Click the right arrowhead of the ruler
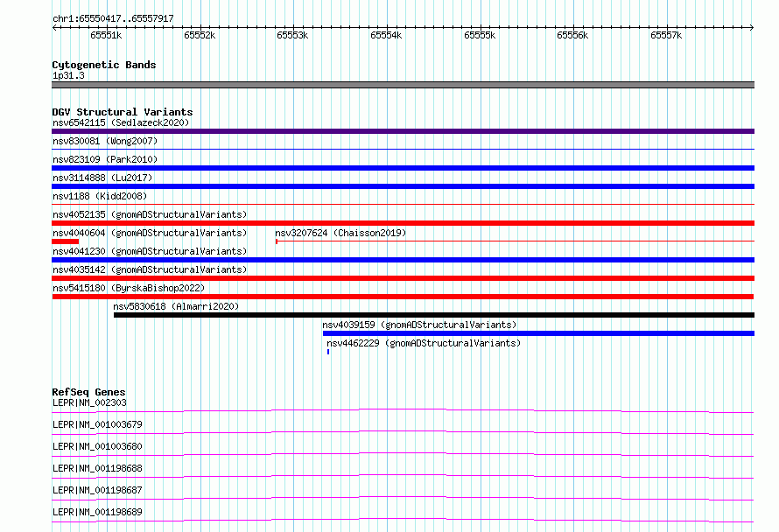The width and height of the screenshot is (779, 532). point(752,28)
